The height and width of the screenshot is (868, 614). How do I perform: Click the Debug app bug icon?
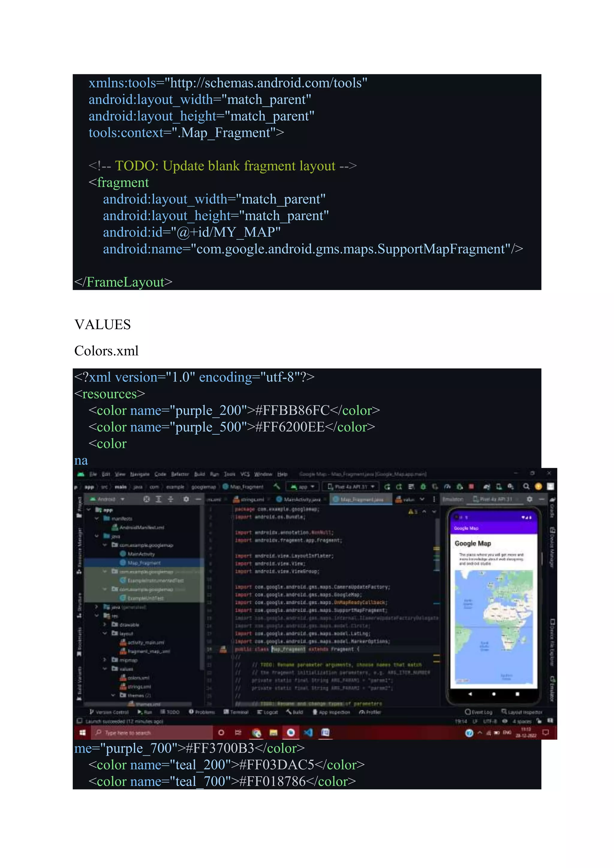[x=423, y=486]
